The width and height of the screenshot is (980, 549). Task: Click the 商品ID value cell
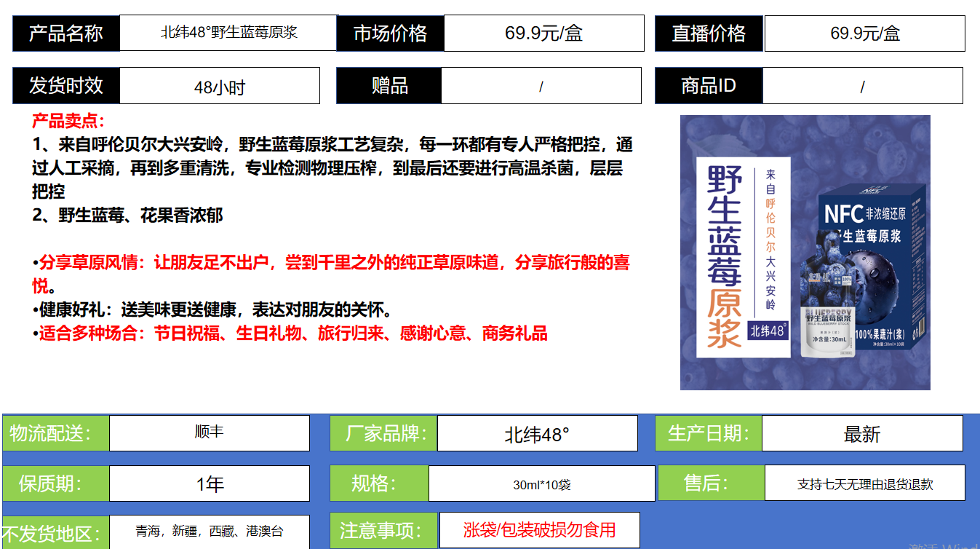[862, 87]
